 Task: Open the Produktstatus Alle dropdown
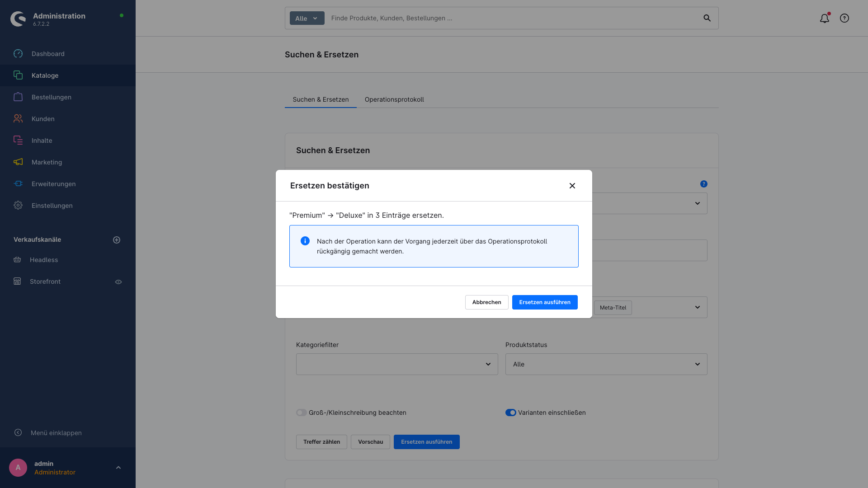tap(606, 364)
